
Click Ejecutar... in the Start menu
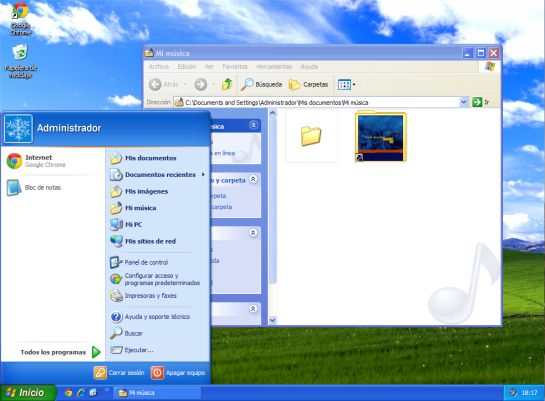pos(131,350)
